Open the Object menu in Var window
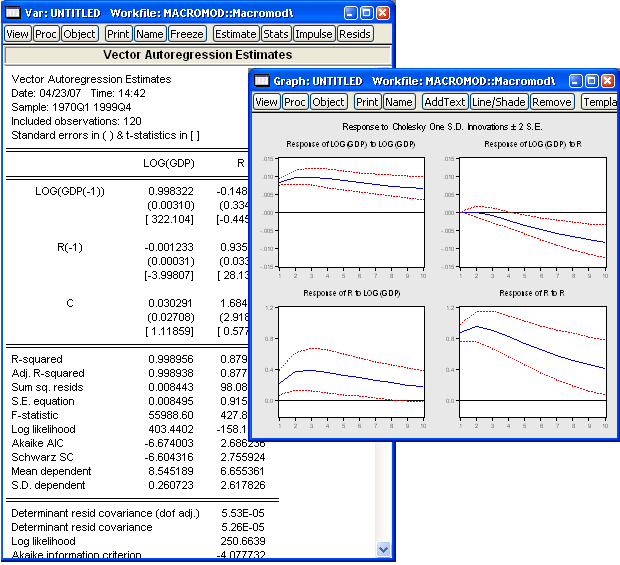Image resolution: width=620 pixels, height=565 pixels. 80,34
